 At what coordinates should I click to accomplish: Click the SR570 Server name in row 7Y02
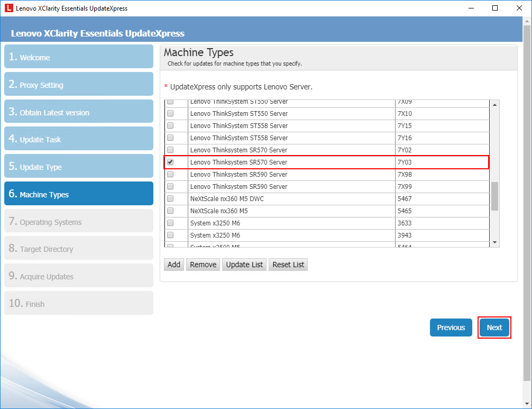tap(239, 150)
